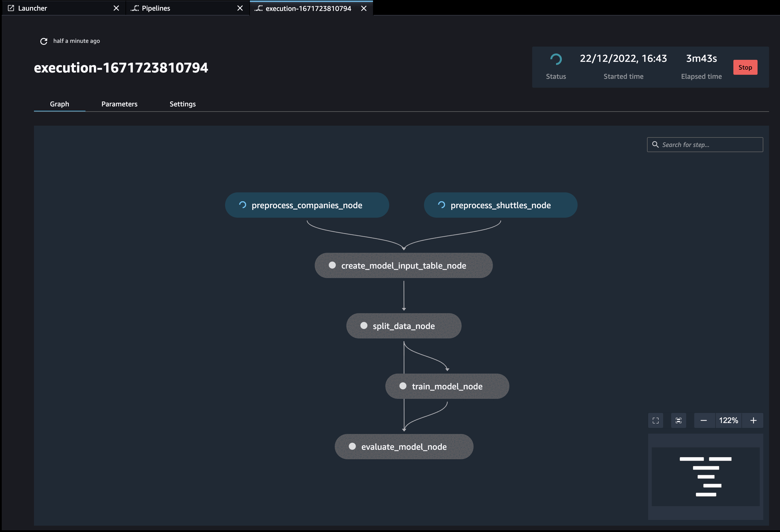Zoom in with the plus icon
The image size is (780, 532).
(x=753, y=420)
